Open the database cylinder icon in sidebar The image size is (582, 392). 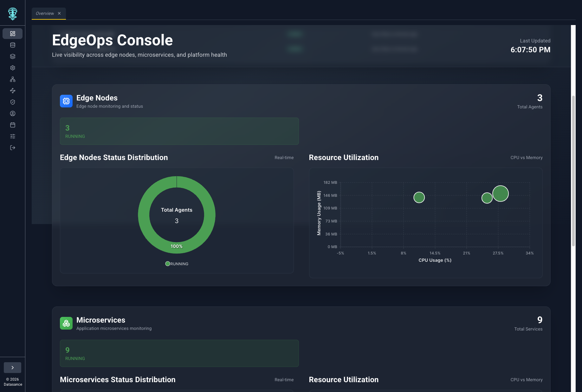click(x=13, y=45)
